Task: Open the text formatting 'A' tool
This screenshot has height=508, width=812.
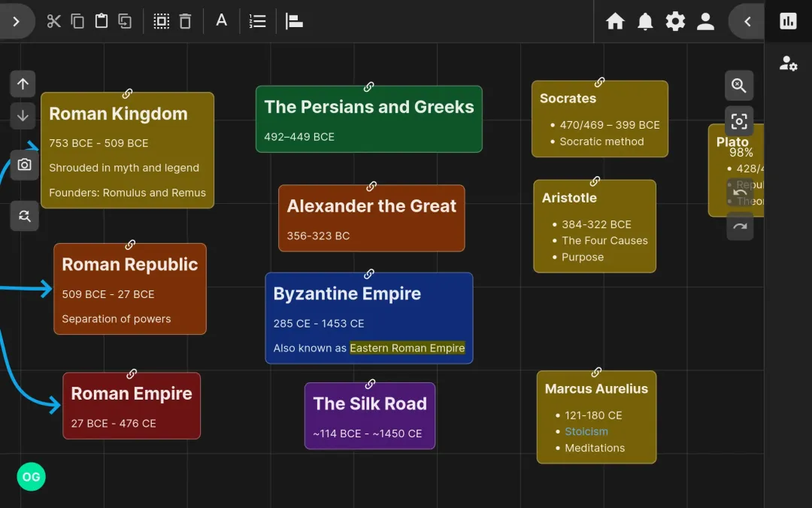Action: (x=222, y=21)
